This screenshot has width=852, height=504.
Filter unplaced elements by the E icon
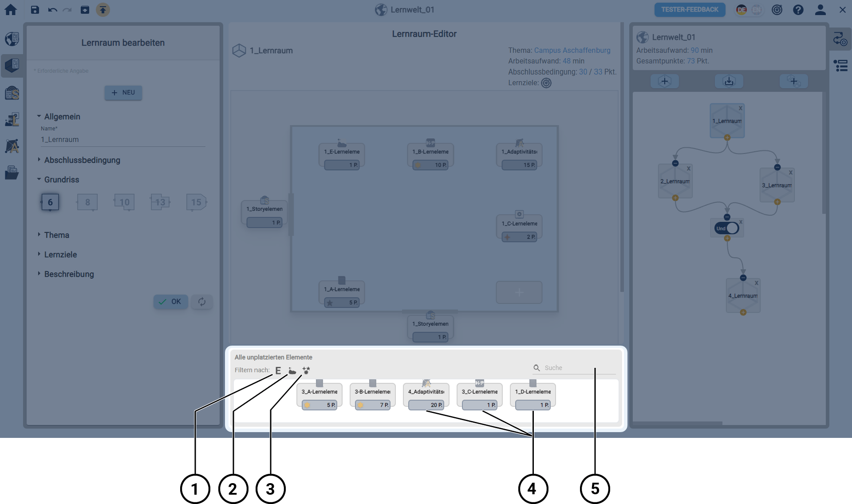click(278, 370)
